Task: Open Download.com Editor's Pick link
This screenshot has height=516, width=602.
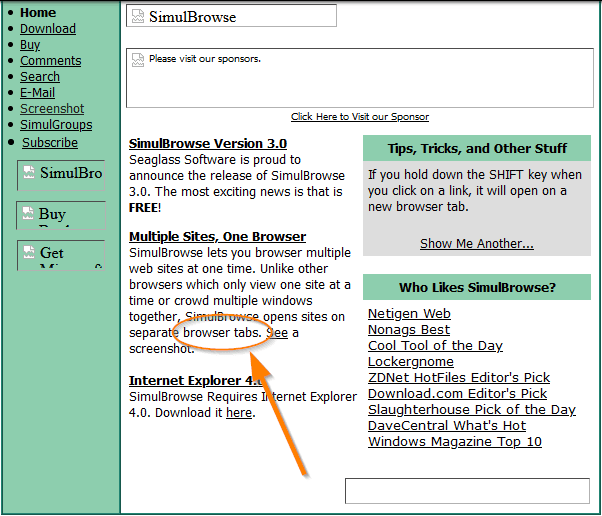Action: 457,394
